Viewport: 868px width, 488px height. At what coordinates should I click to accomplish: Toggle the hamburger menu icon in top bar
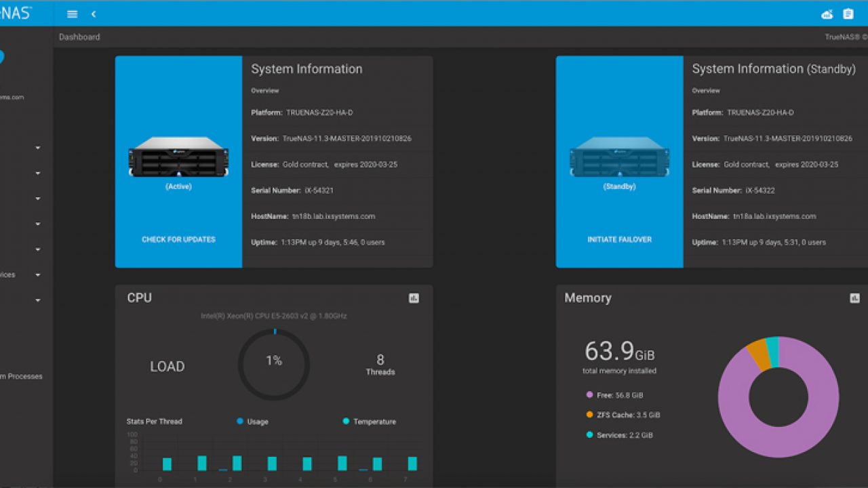(x=73, y=14)
